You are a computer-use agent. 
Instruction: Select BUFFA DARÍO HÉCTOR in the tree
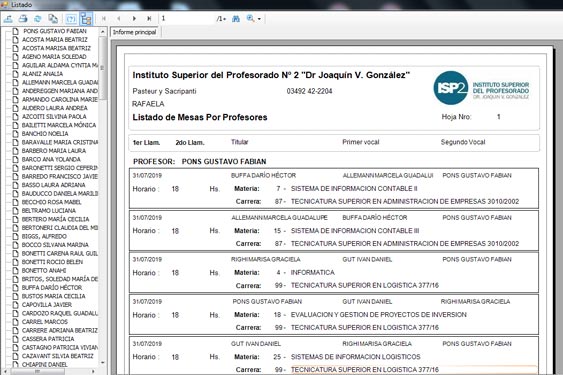[52, 287]
